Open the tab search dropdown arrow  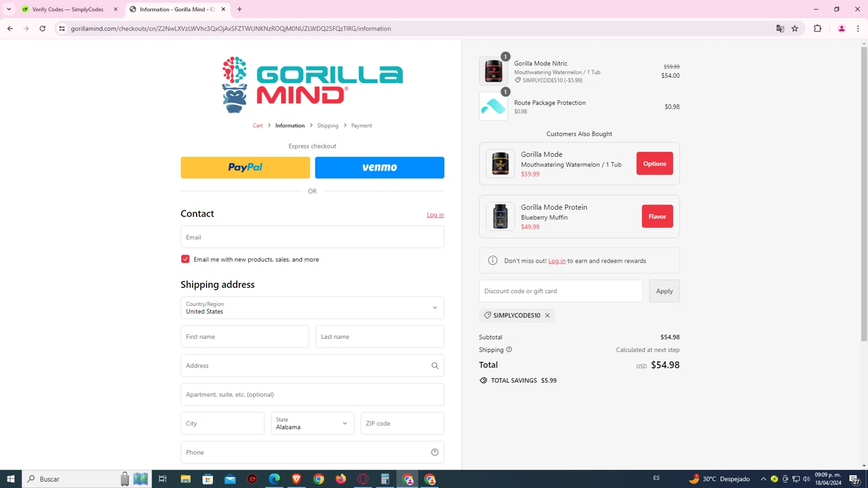(9, 9)
